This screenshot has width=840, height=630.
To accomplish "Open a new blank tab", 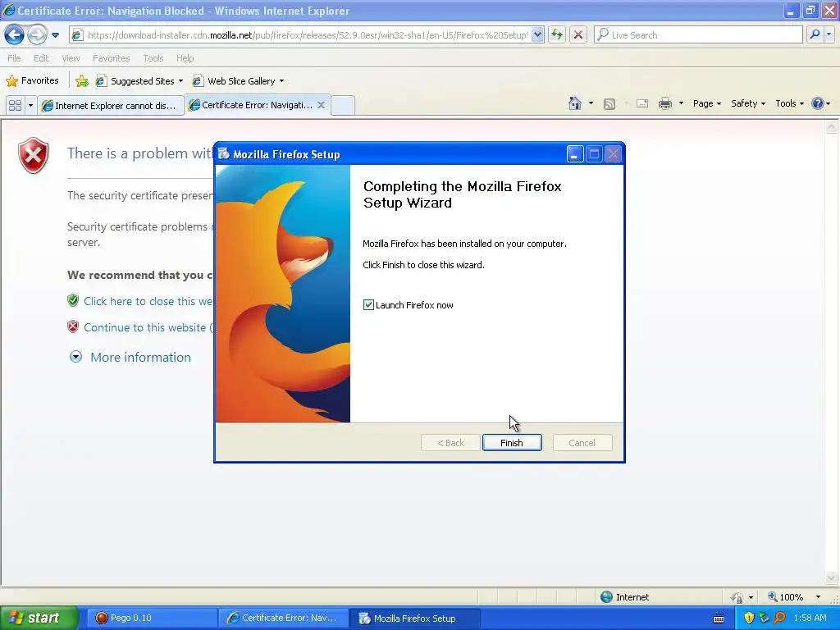I will click(x=343, y=105).
